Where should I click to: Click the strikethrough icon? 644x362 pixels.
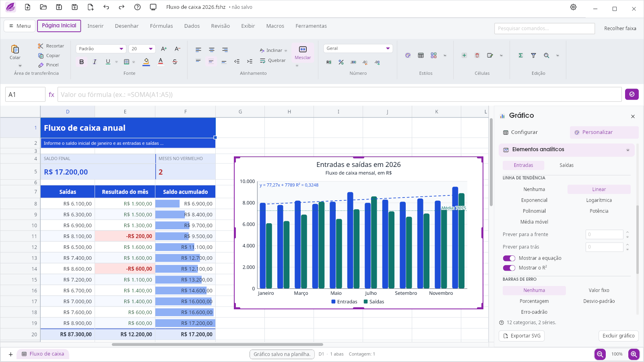(175, 62)
